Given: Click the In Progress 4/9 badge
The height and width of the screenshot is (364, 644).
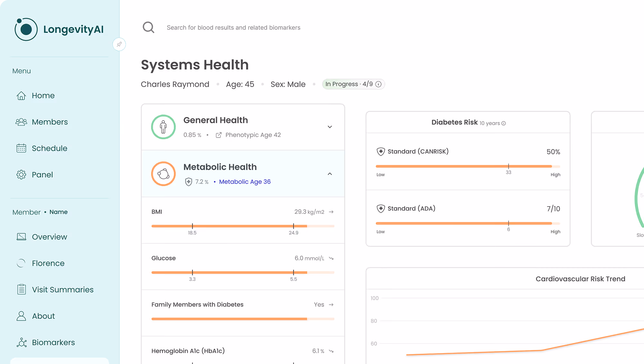Looking at the screenshot, I should click(x=353, y=84).
